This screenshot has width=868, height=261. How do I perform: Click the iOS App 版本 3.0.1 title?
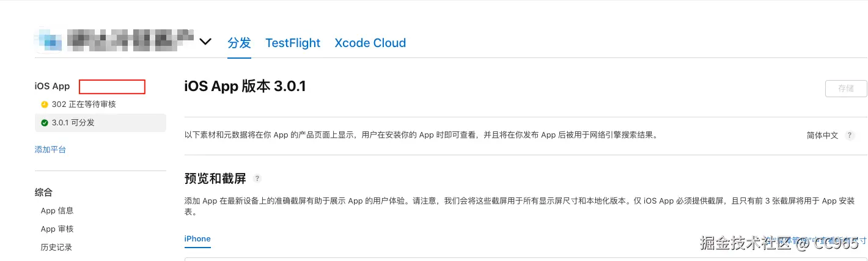click(x=245, y=87)
